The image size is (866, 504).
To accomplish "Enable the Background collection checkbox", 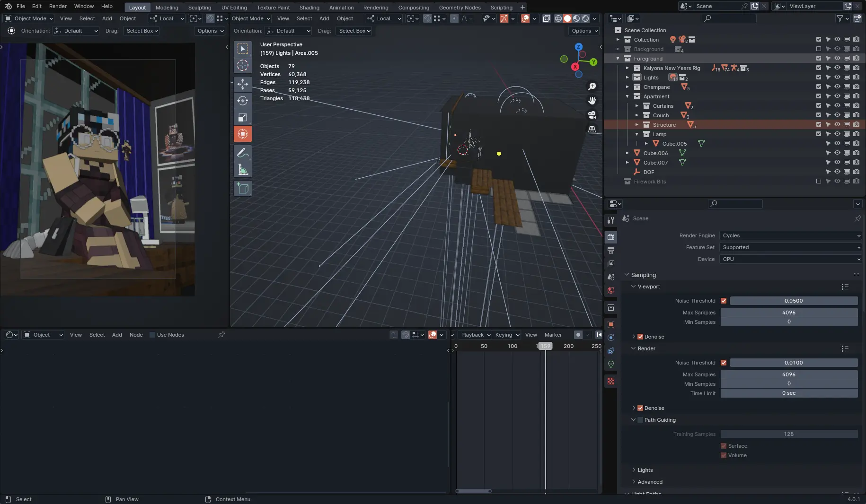I will tap(819, 49).
